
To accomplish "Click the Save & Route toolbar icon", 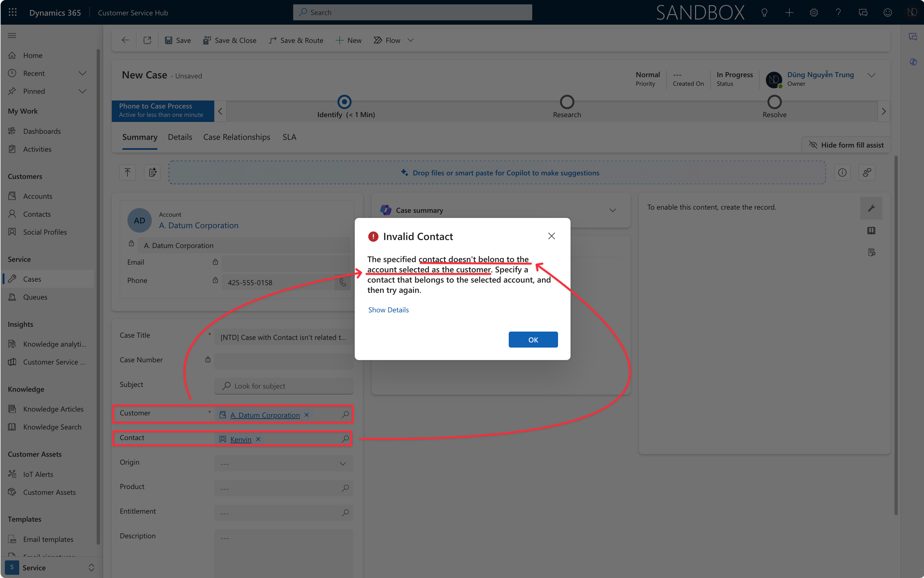I will tap(272, 40).
